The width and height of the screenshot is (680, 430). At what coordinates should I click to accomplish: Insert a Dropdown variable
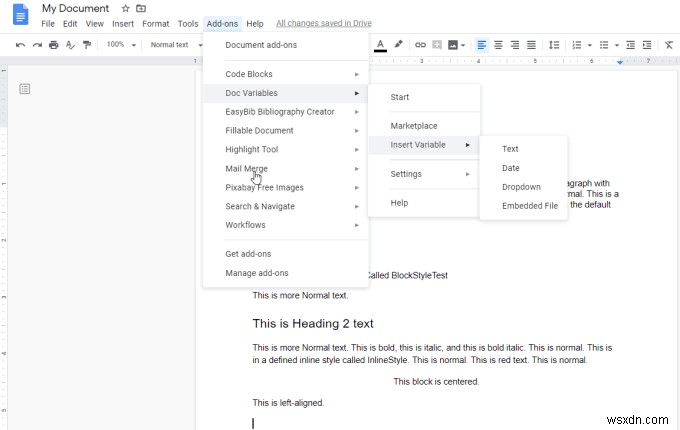(523, 187)
